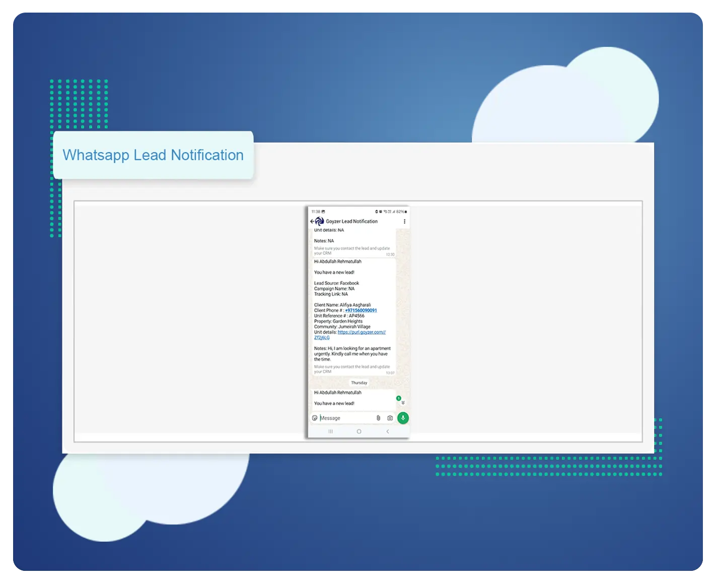The height and width of the screenshot is (588, 717).
Task: Click the phone status bar battery indicator
Action: 401,212
